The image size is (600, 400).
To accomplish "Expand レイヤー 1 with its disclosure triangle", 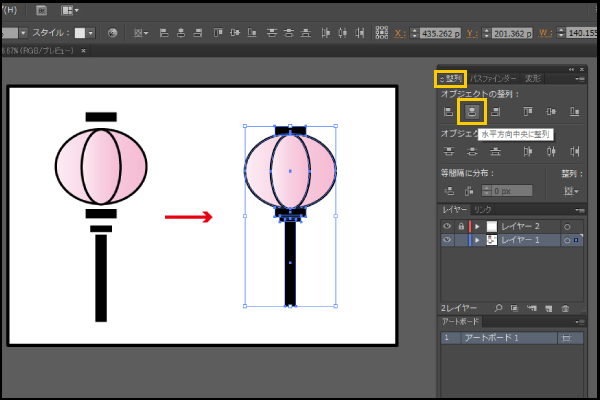I will [x=477, y=240].
